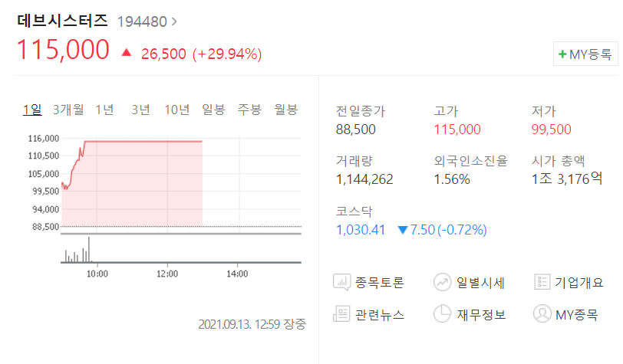Select the 월봉 monthly candle tab
Screen dimensions: 623x364
pos(285,109)
